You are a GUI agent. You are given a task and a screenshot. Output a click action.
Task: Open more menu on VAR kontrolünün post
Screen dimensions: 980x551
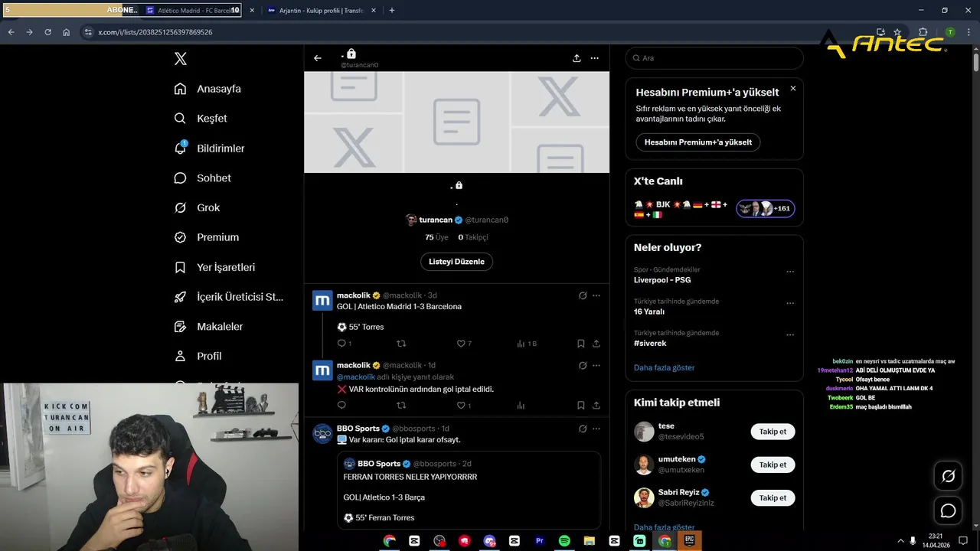click(x=596, y=366)
